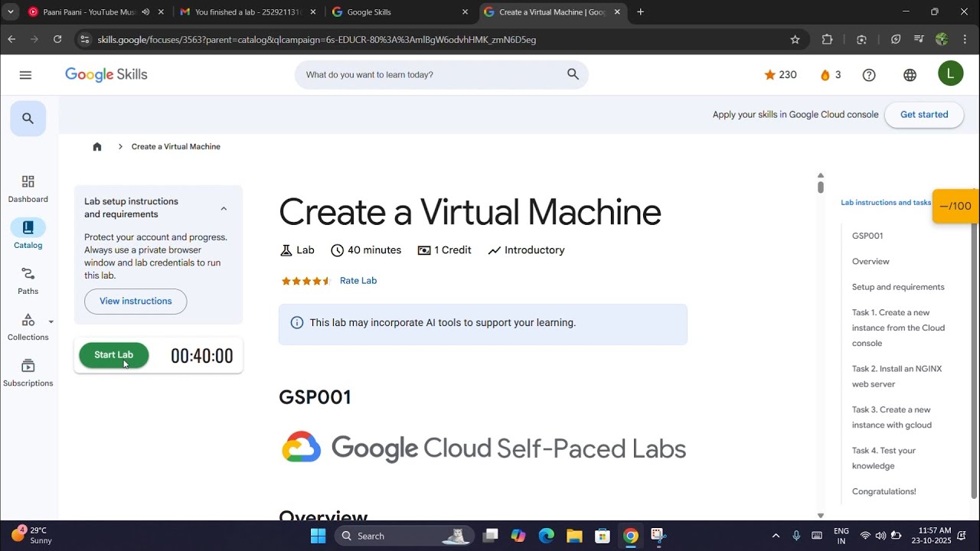
Task: Open the sidebar search button
Action: (x=28, y=119)
